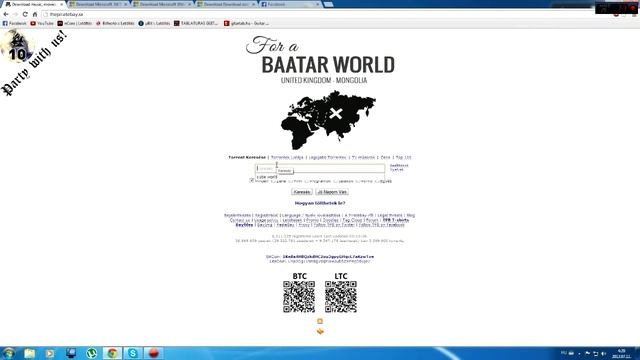Open the Bayfiles link
Image resolution: width=640 pixels, height=360 pixels.
click(244, 225)
